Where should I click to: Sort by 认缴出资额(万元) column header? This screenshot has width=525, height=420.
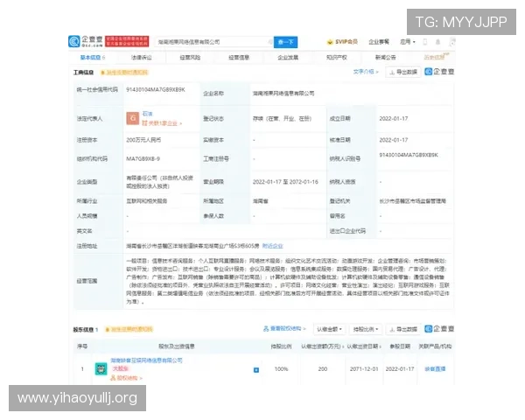point(322,346)
